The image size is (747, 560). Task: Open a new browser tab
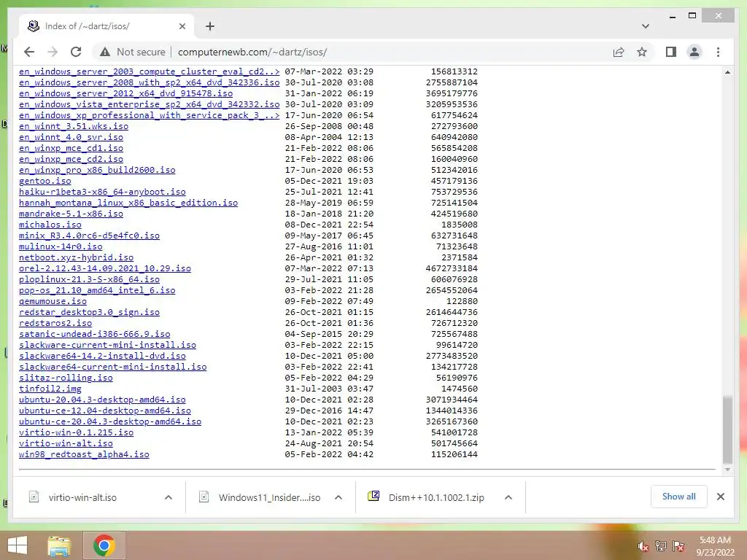point(210,26)
